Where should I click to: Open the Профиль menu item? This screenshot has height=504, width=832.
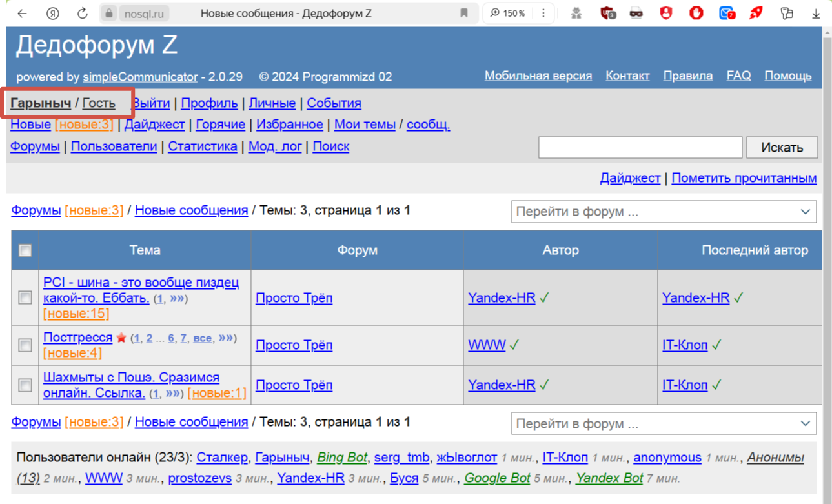tap(209, 103)
